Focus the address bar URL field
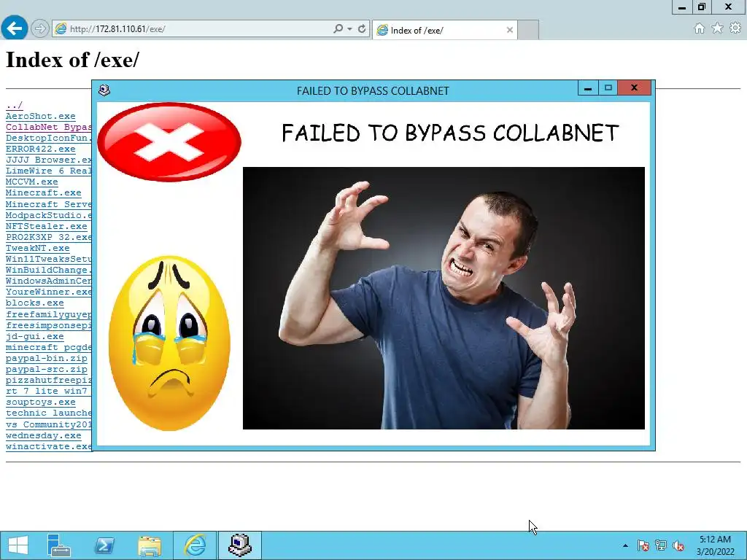 pyautogui.click(x=200, y=28)
